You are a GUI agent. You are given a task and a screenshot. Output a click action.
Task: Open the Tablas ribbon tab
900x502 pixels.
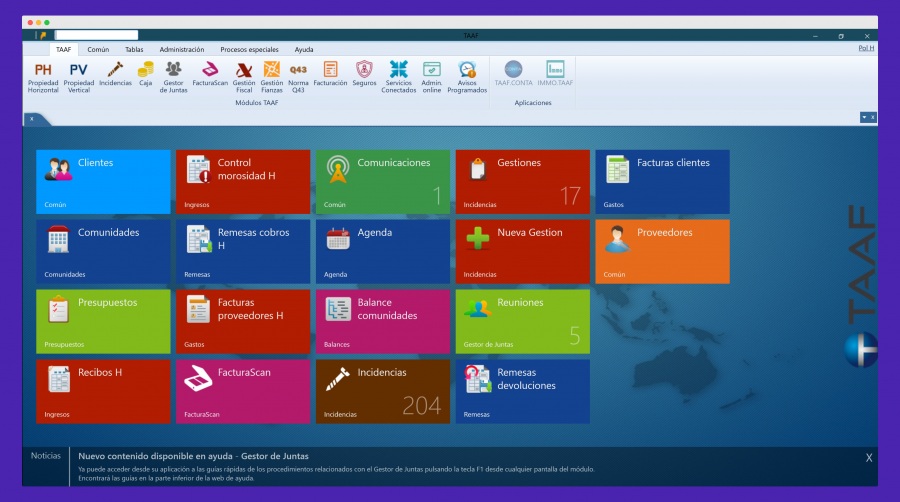pyautogui.click(x=134, y=49)
